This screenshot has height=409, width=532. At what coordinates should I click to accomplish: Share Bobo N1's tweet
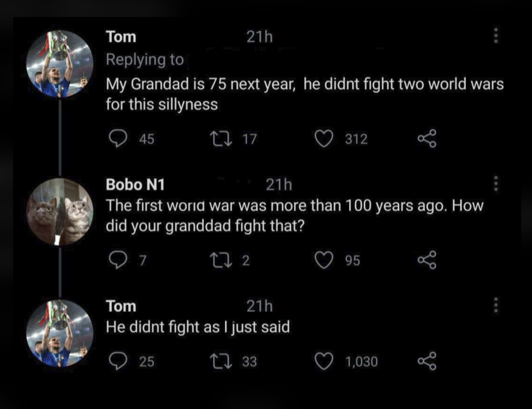point(427,260)
